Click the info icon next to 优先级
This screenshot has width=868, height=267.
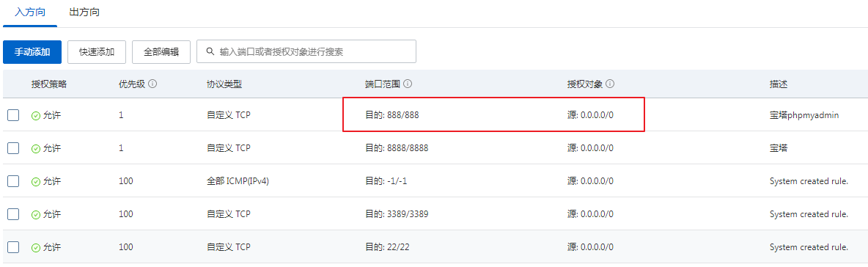click(152, 84)
